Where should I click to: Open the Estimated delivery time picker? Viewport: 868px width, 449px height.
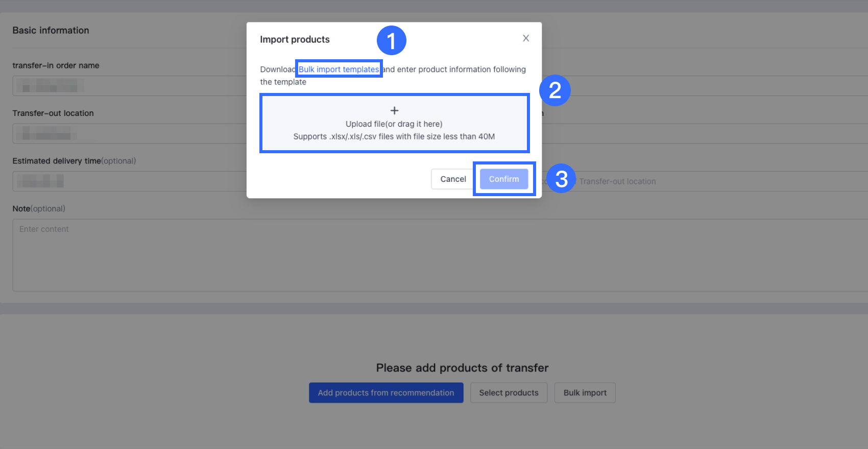click(128, 181)
